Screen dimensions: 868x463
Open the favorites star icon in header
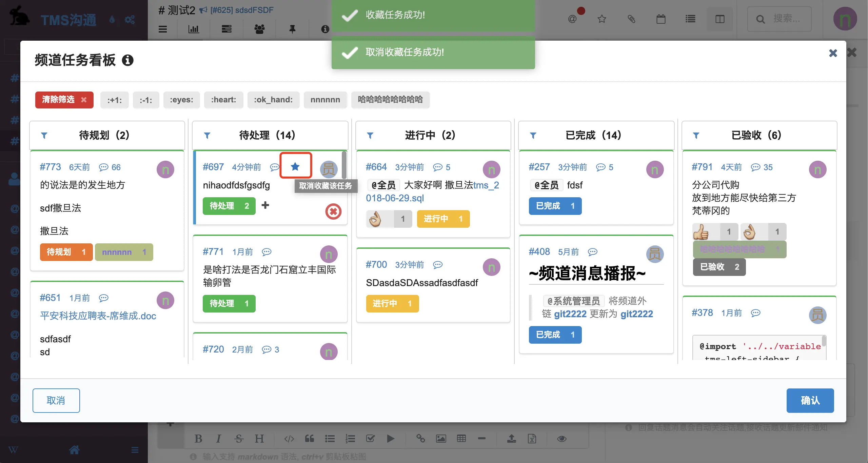(x=602, y=19)
